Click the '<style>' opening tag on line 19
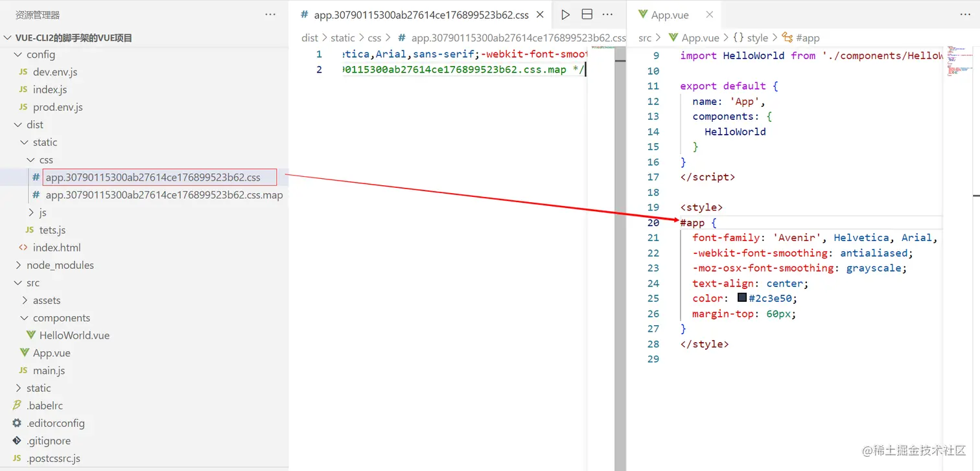Screen dimensions: 980x471 click(x=701, y=207)
